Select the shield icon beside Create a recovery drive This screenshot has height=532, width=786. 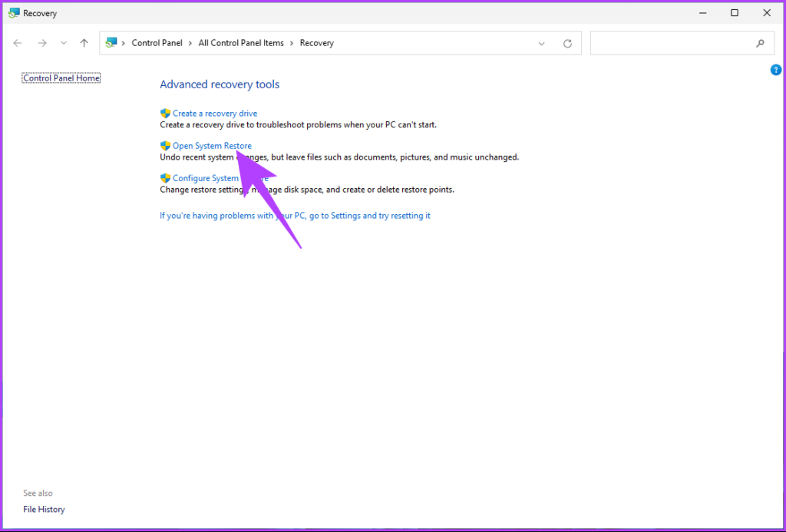(x=164, y=113)
